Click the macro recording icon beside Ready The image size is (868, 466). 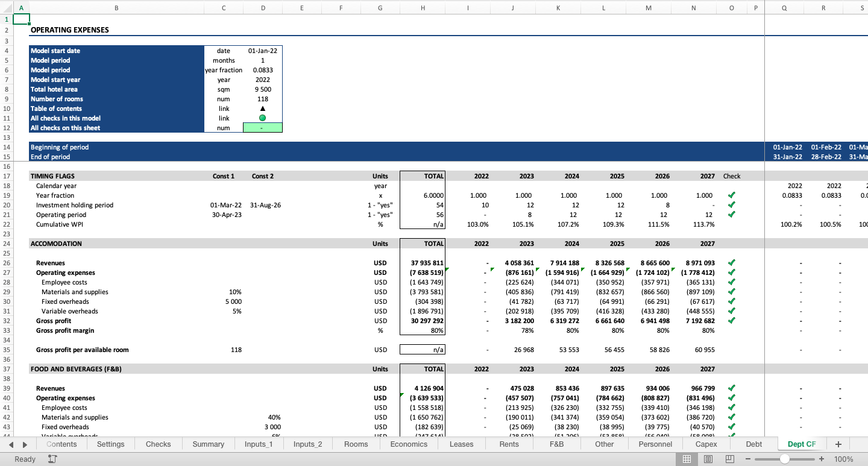point(51,459)
